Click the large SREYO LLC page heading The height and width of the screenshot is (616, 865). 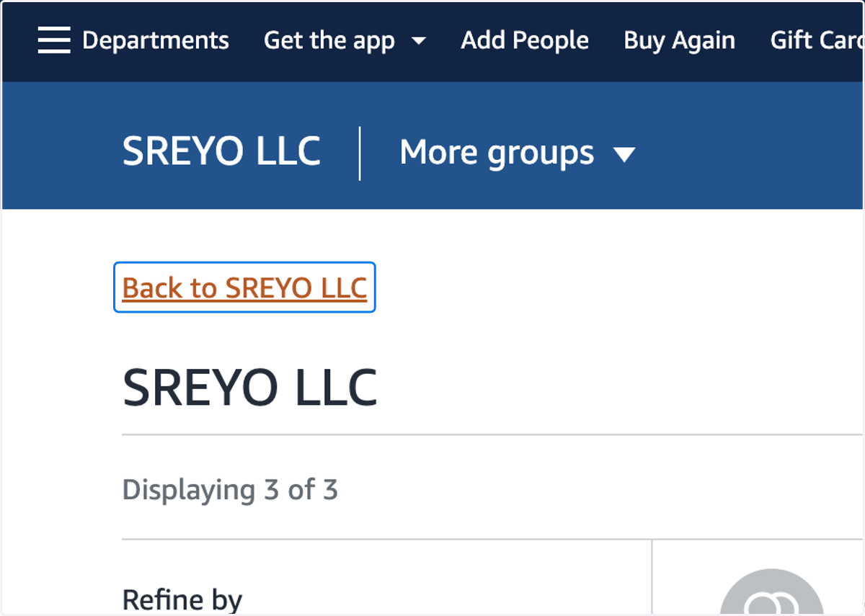tap(249, 388)
